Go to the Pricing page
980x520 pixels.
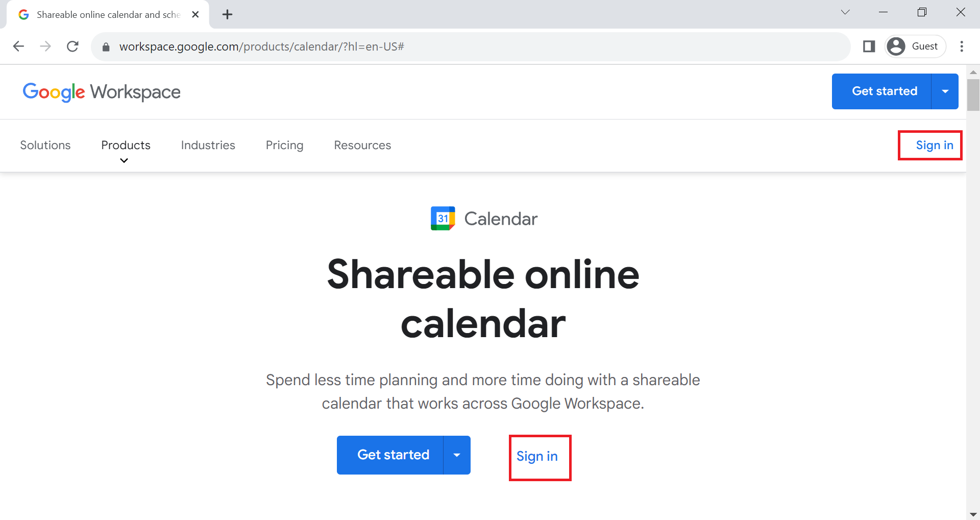point(285,145)
